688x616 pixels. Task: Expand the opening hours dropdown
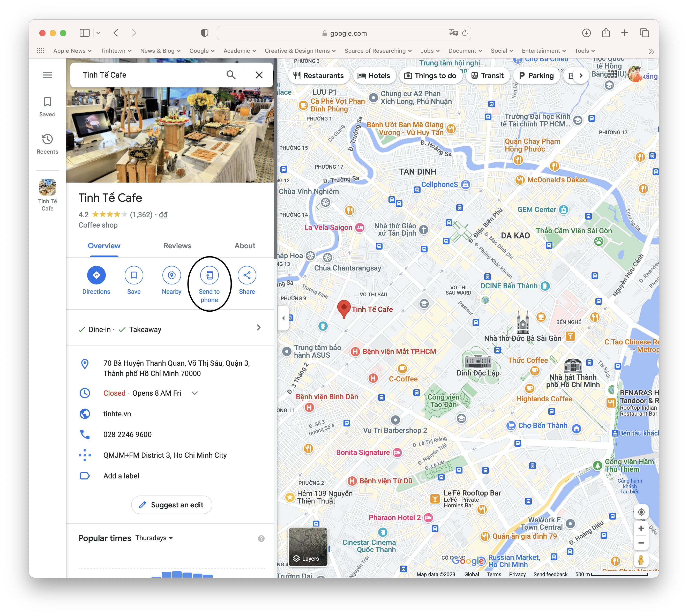click(x=195, y=393)
